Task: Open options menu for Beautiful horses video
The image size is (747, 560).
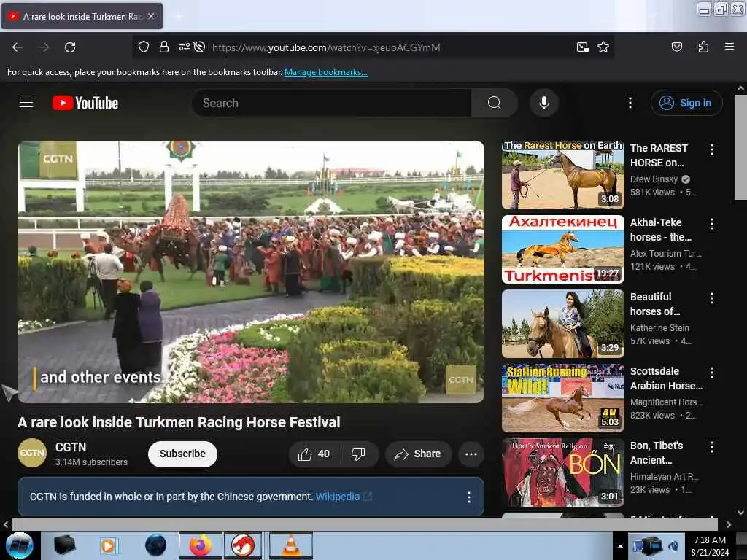Action: coord(712,298)
